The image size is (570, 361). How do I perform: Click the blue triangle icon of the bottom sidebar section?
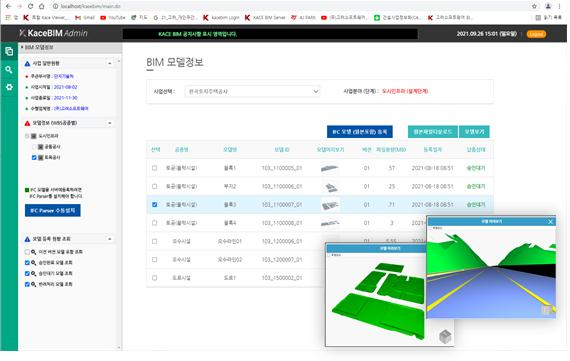point(27,239)
